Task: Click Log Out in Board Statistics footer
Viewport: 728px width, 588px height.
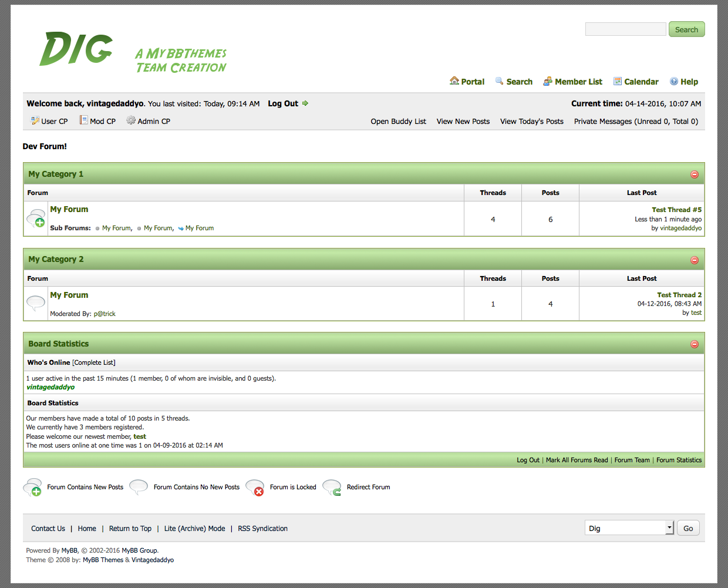Action: tap(528, 460)
